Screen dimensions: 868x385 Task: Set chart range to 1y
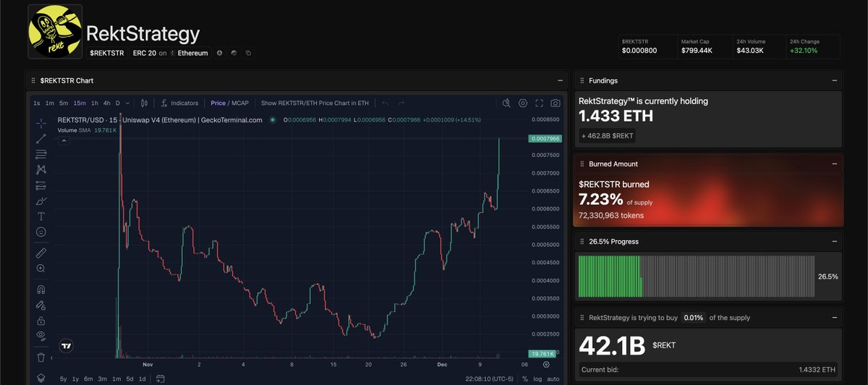(75, 378)
